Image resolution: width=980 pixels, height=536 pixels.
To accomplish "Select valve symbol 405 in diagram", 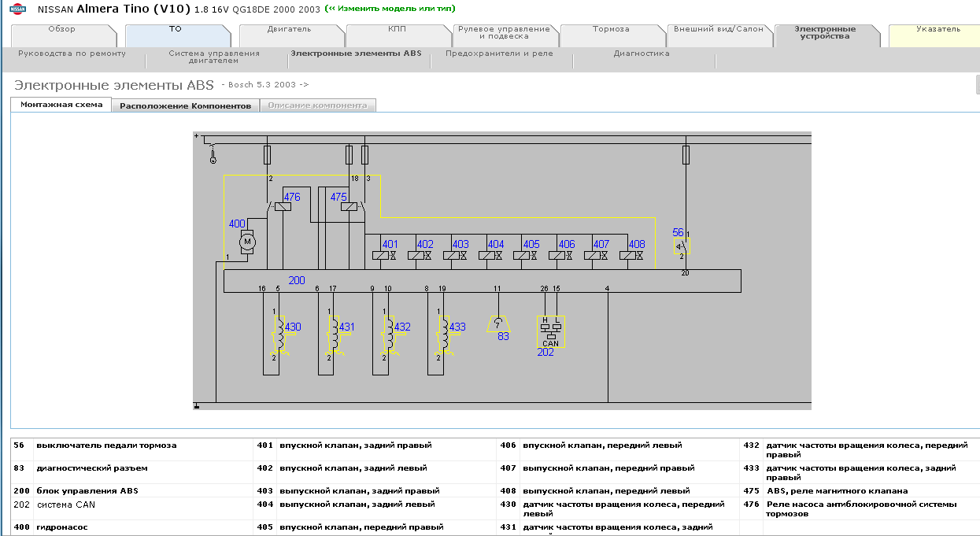I will tap(527, 255).
